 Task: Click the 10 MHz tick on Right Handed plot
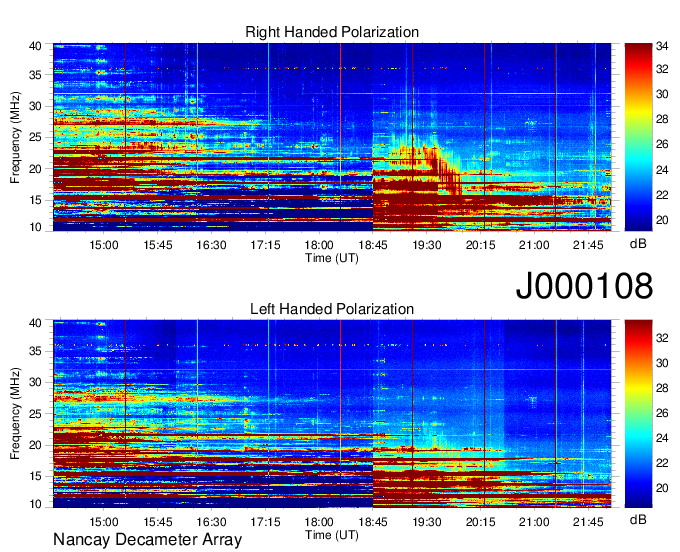tap(35, 227)
